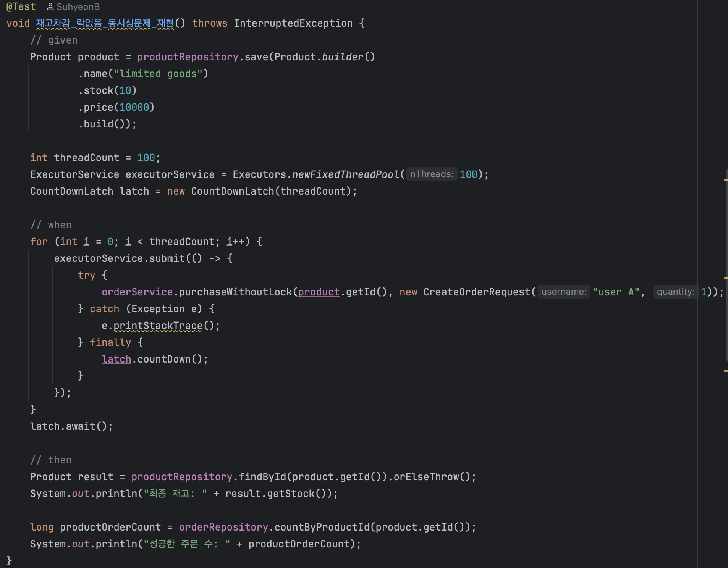728x568 pixels.
Task: Click purchaseWithoutLock method call
Action: click(x=236, y=292)
